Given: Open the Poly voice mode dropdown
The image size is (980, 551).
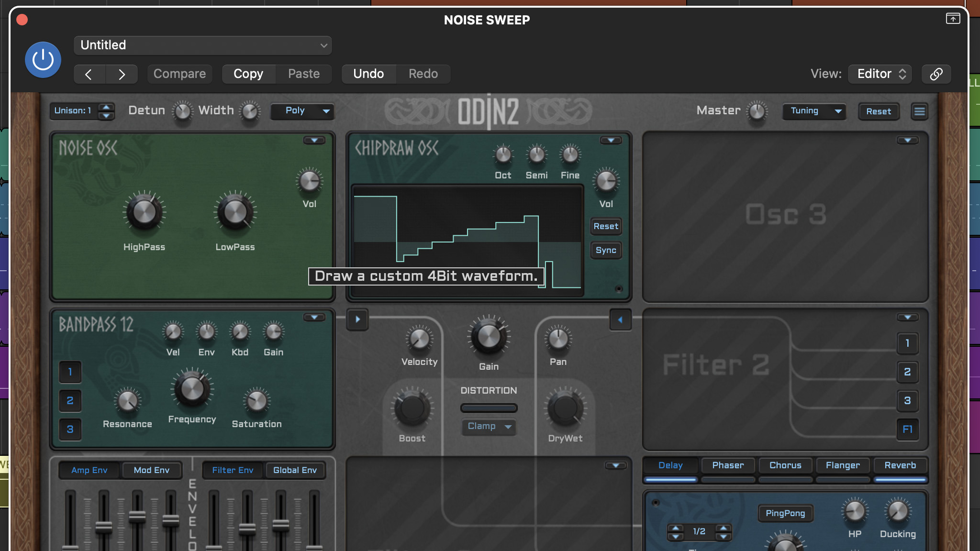Looking at the screenshot, I should click(302, 111).
